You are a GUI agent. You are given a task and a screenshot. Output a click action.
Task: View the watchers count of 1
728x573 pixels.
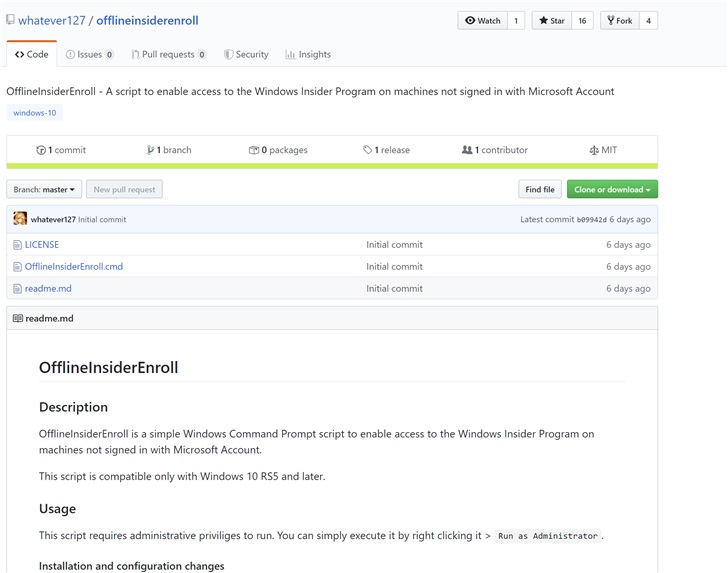(x=516, y=20)
